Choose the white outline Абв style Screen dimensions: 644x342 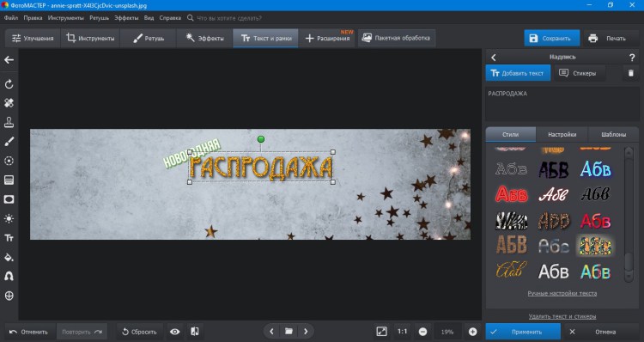tap(512, 169)
